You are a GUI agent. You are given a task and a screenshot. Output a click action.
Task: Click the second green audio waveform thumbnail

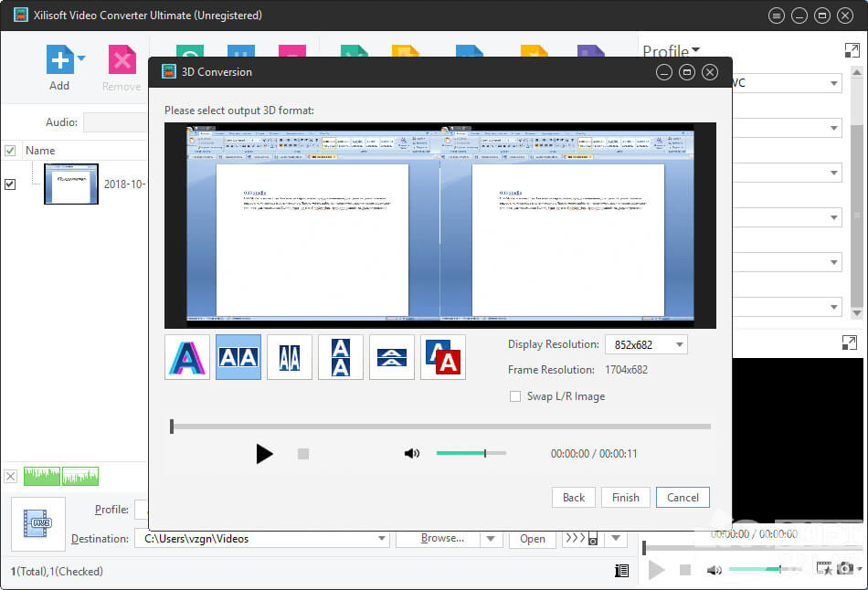pos(80,476)
